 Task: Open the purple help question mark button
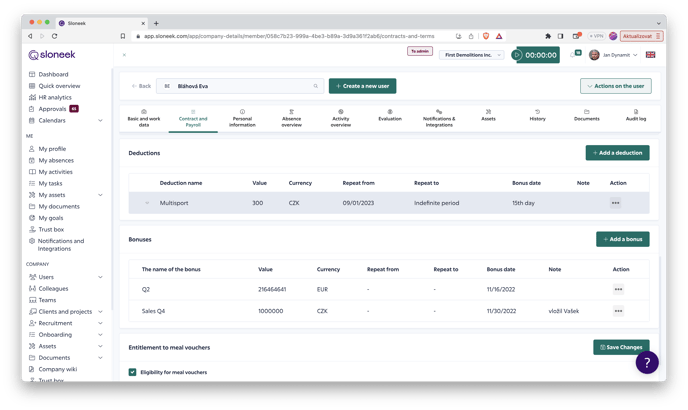pyautogui.click(x=647, y=362)
